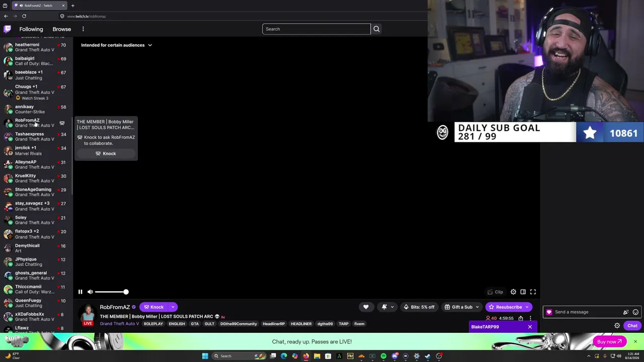Screen dimensions: 644x362
Task: Send message with the Chat button
Action: [632, 326]
